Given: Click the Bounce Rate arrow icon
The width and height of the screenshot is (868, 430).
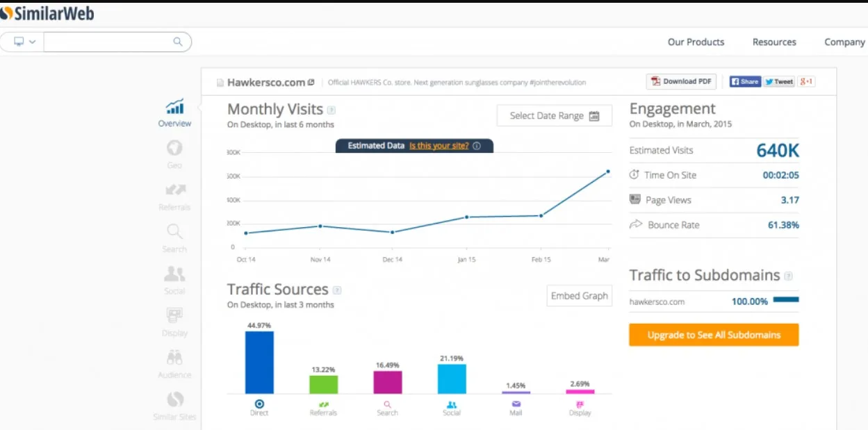Looking at the screenshot, I should tap(635, 224).
